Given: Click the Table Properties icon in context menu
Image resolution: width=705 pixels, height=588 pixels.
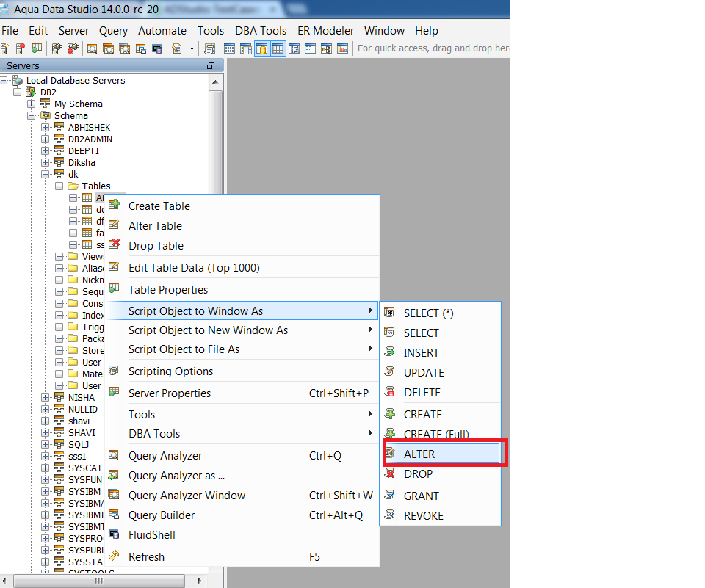Looking at the screenshot, I should (115, 288).
